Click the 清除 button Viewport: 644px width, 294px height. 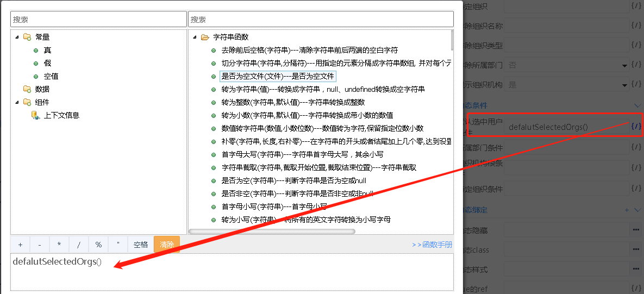click(166, 245)
